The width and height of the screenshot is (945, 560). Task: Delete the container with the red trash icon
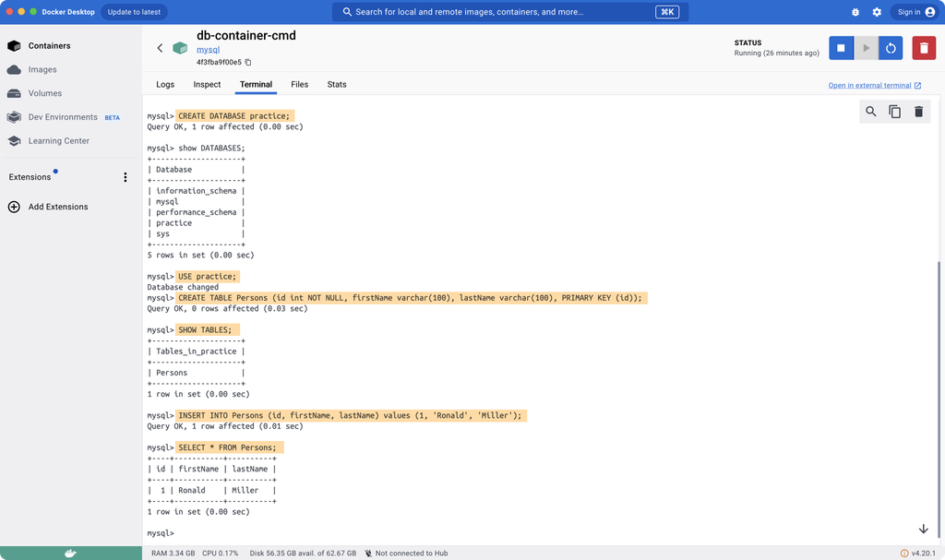tap(924, 47)
